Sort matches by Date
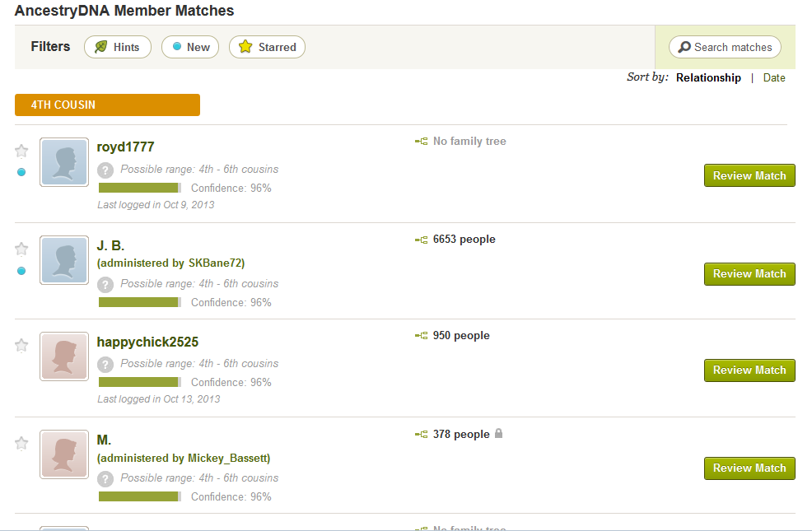The height and width of the screenshot is (531, 812). point(773,77)
